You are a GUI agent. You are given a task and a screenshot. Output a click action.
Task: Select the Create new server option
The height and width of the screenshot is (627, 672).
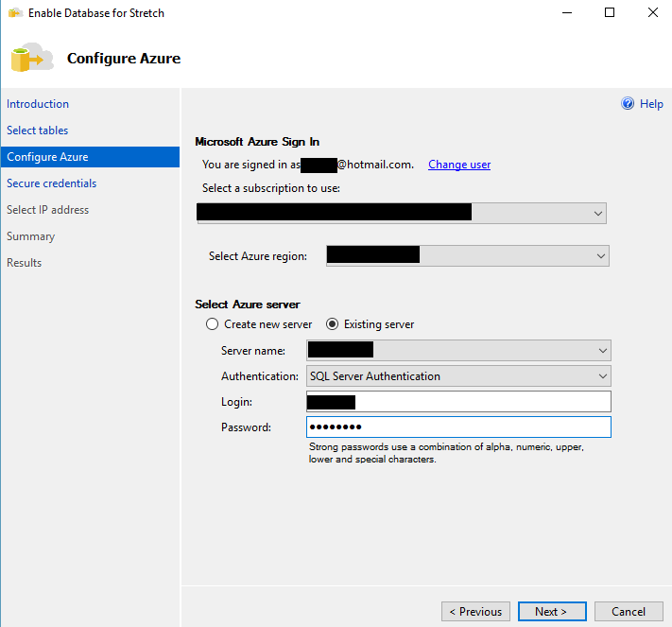click(x=259, y=324)
